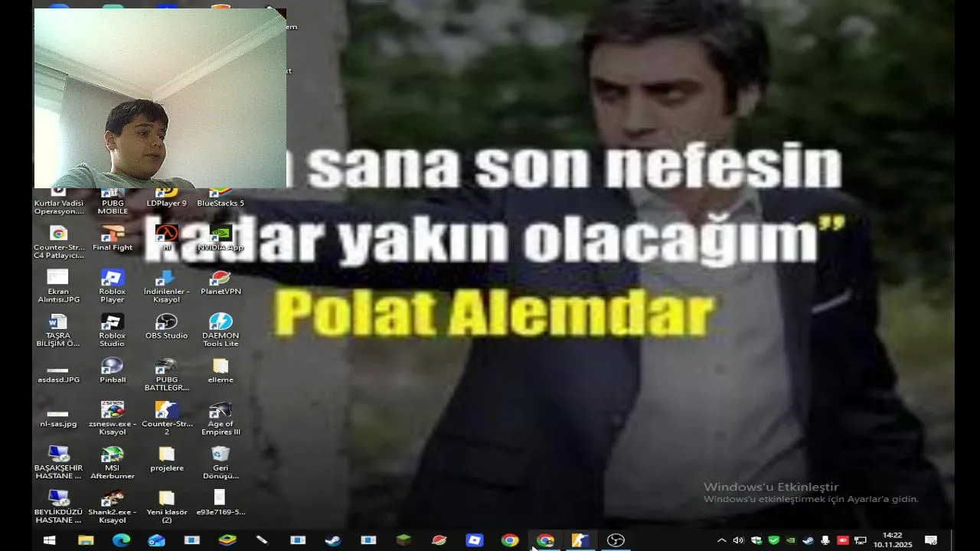Open the İndirilenler - Kısayol shortcut
Image resolution: width=980 pixels, height=551 pixels.
(166, 285)
